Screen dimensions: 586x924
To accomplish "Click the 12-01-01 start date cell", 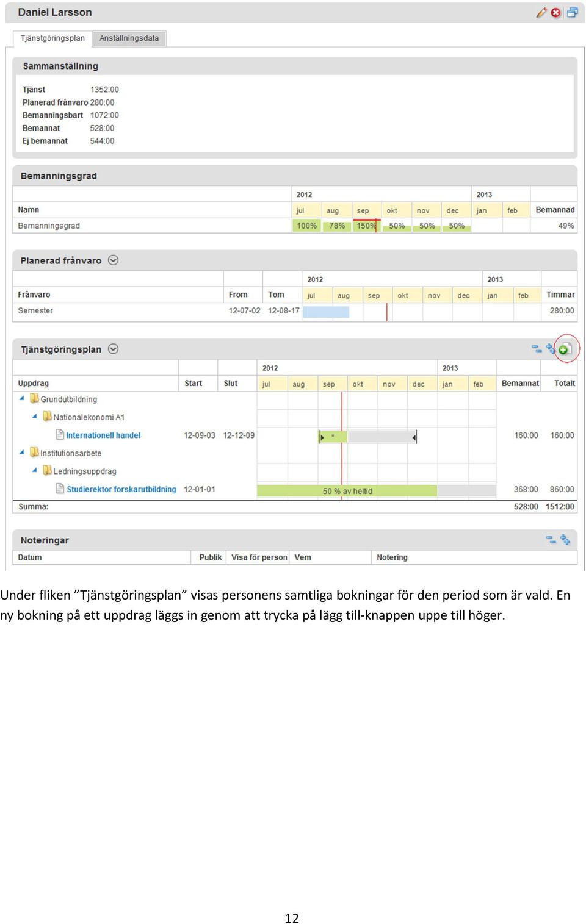I will pyautogui.click(x=200, y=489).
